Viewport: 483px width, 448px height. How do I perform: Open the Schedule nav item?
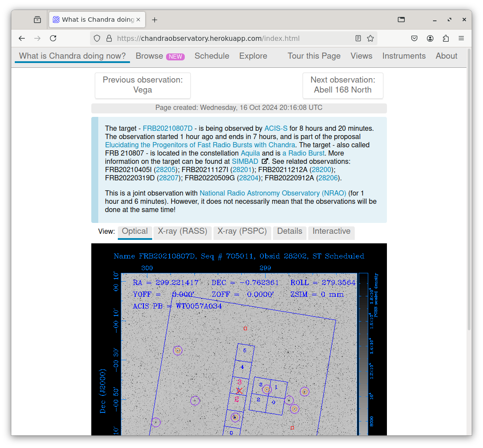click(x=212, y=56)
